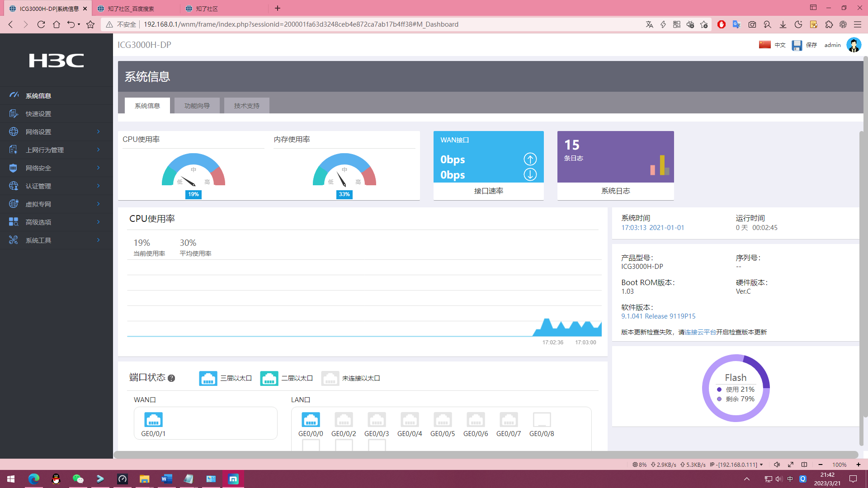Switch to the 技术支持 tab

pyautogui.click(x=247, y=106)
